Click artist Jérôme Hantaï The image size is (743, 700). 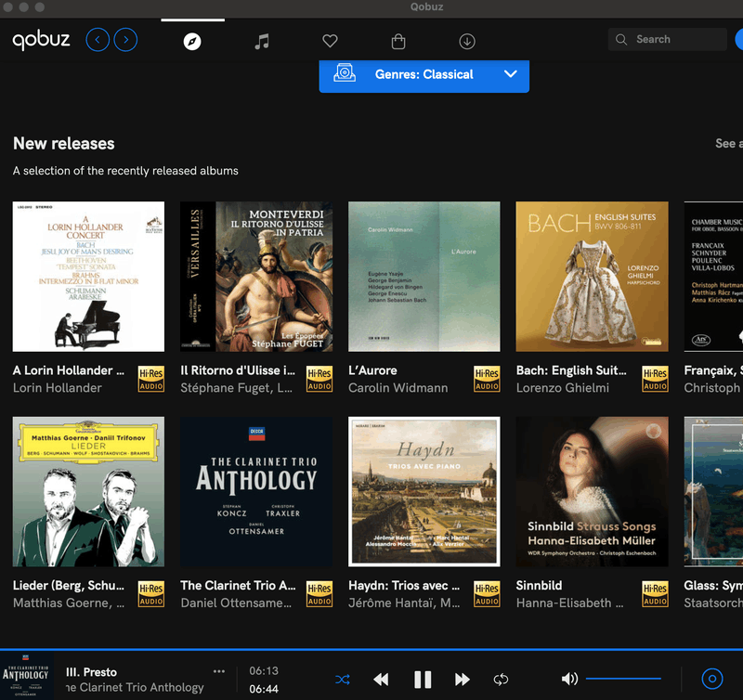[404, 603]
